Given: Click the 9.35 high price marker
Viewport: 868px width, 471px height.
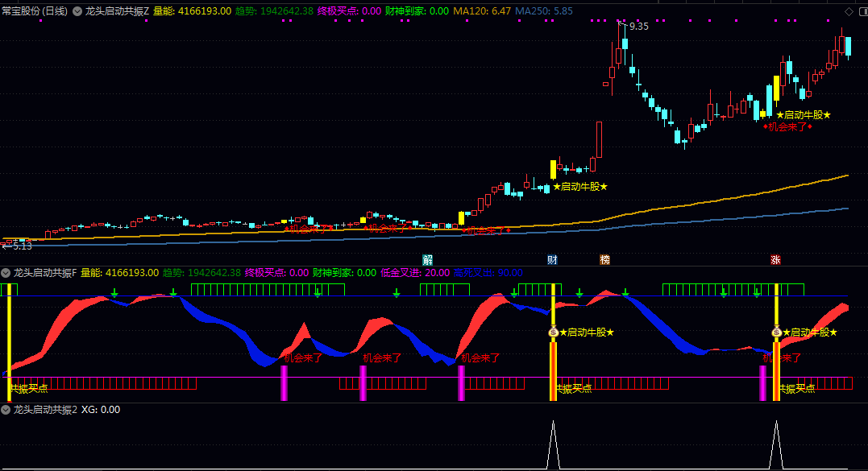Looking at the screenshot, I should [638, 27].
